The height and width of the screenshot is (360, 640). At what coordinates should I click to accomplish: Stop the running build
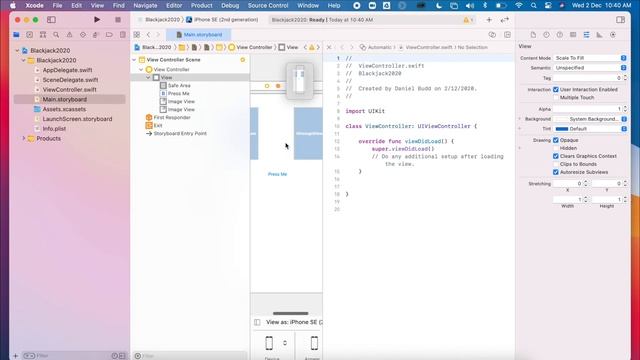(118, 20)
